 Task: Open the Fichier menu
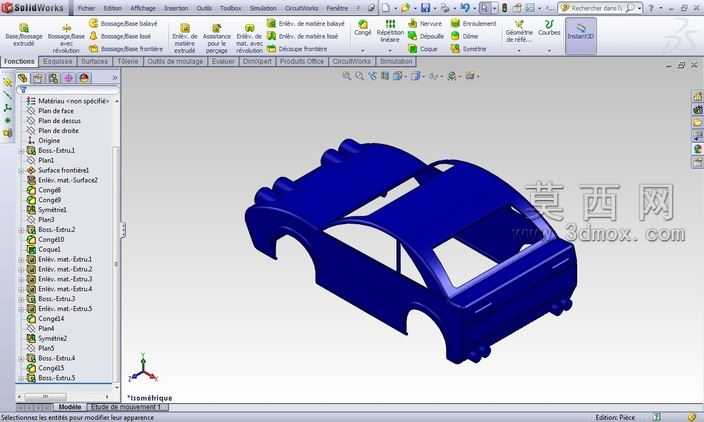coord(87,8)
